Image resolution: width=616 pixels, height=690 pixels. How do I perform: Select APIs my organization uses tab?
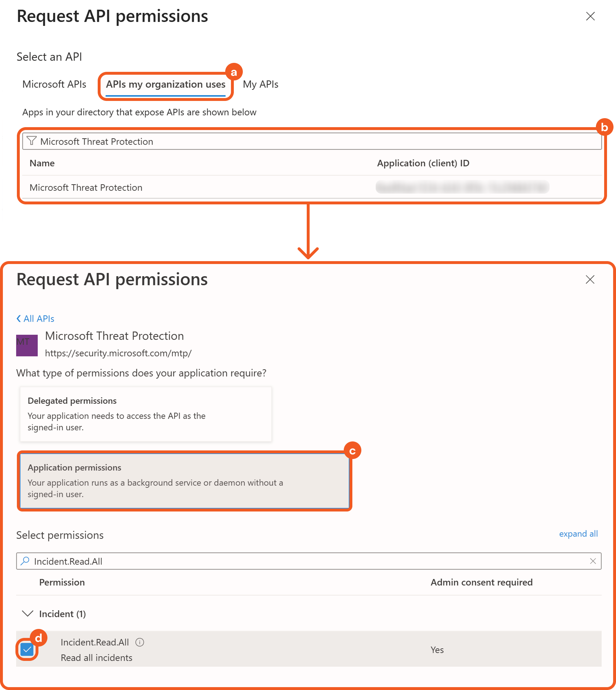(166, 84)
